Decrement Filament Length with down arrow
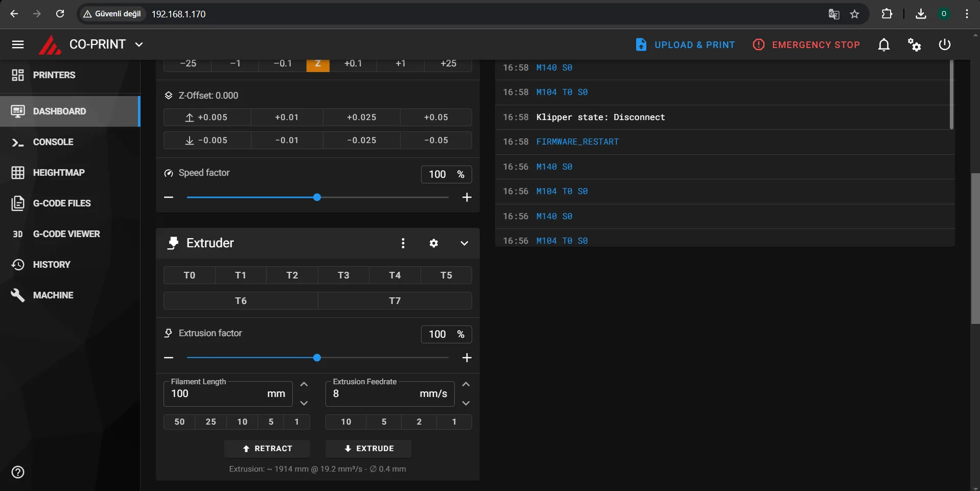The image size is (980, 491). (304, 403)
